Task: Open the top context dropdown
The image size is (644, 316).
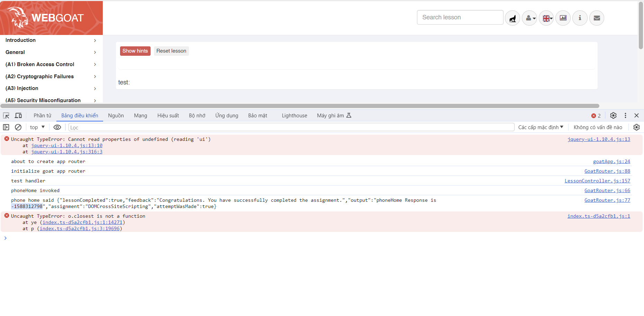Action: (37, 127)
